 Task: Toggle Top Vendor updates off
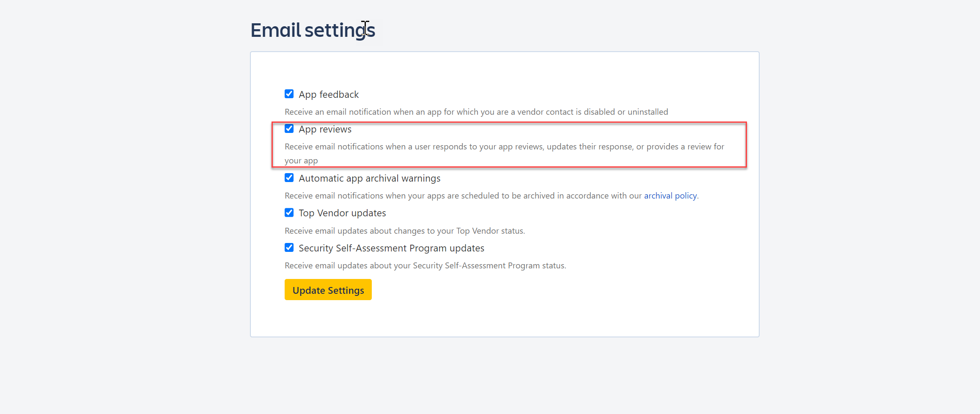[x=289, y=213]
